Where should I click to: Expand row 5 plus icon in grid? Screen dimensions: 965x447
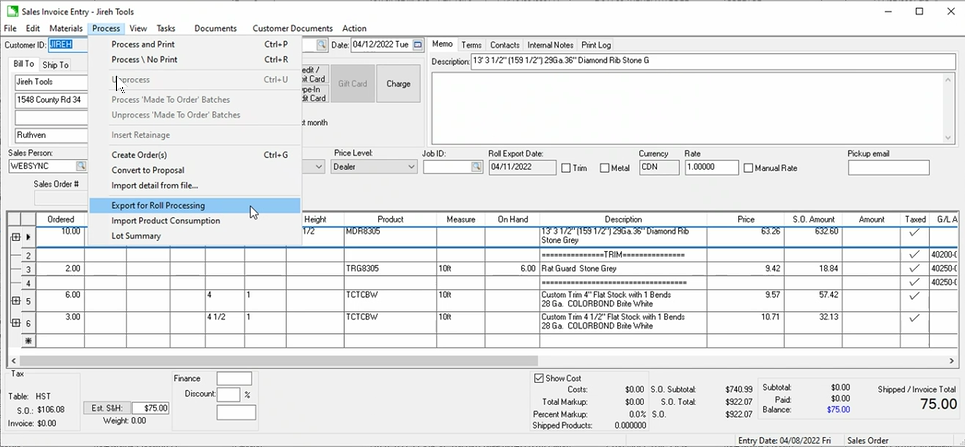(x=15, y=301)
